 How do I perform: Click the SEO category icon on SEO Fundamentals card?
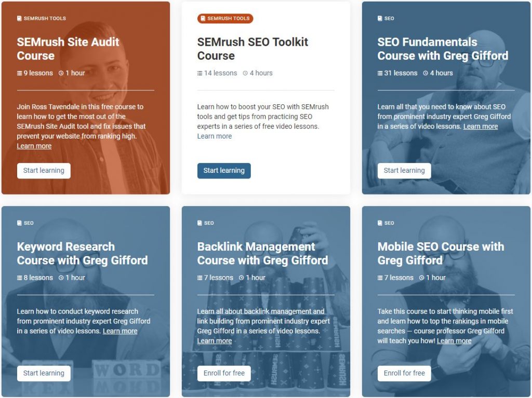pos(380,18)
